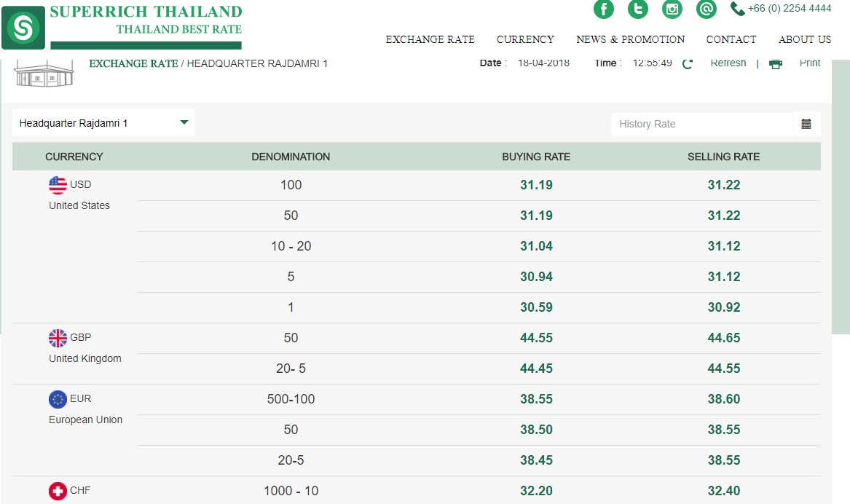The height and width of the screenshot is (504, 850).
Task: Open the NEWS & PROMOTION menu
Action: 631,39
